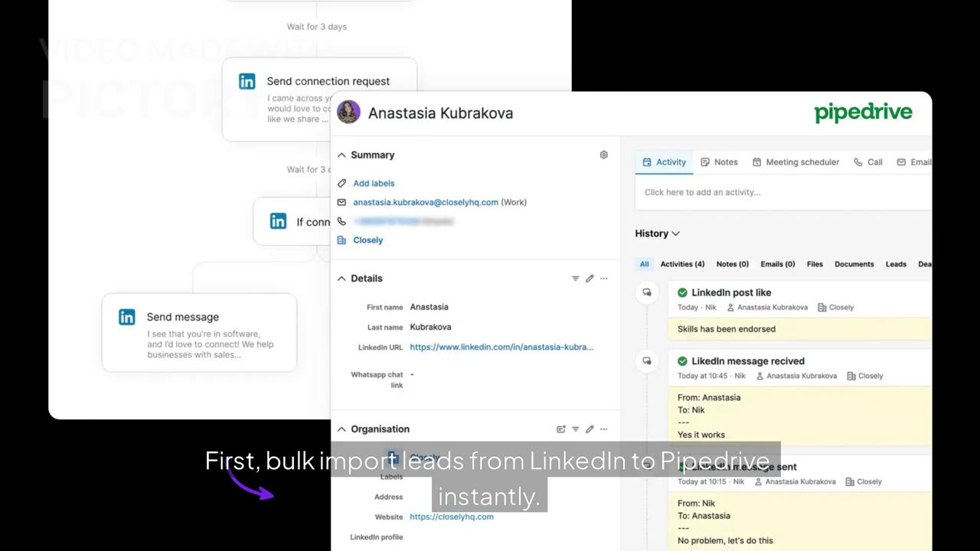Screen dimensions: 980x551
Task: Filter history by Files
Action: point(815,264)
